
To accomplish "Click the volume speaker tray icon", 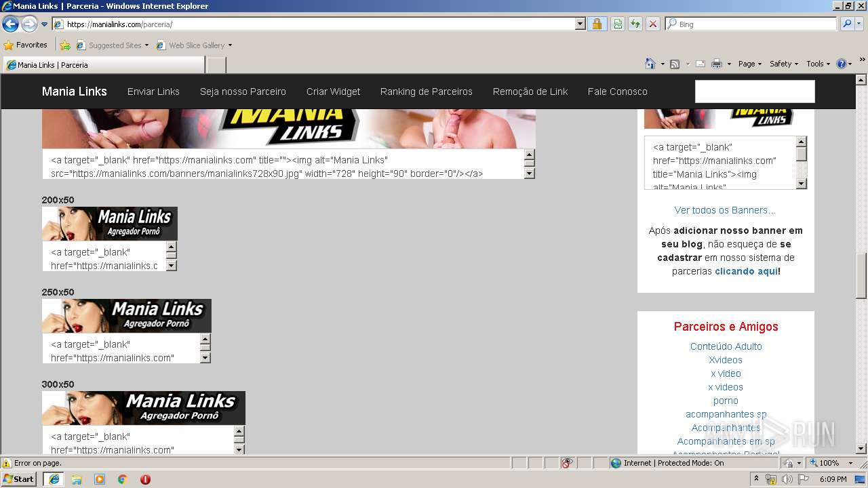I will [x=787, y=479].
